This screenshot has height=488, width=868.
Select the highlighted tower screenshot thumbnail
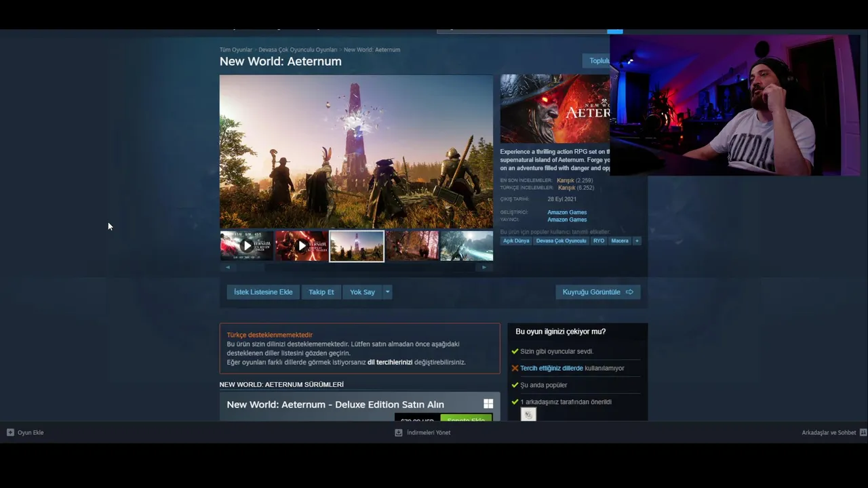[x=357, y=245]
